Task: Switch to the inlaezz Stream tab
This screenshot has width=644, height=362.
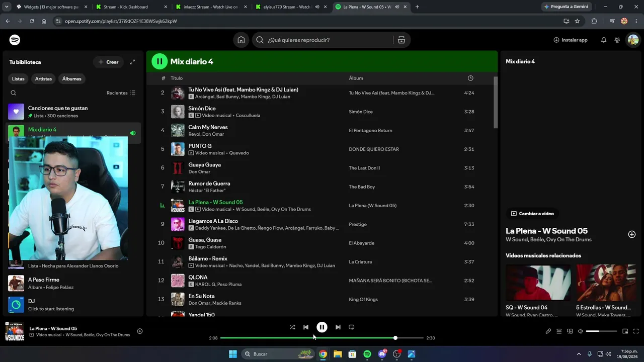Action: point(211,7)
